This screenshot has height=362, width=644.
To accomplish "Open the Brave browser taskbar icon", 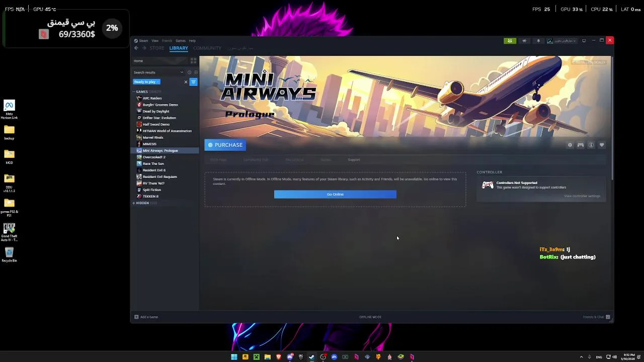I will click(279, 357).
